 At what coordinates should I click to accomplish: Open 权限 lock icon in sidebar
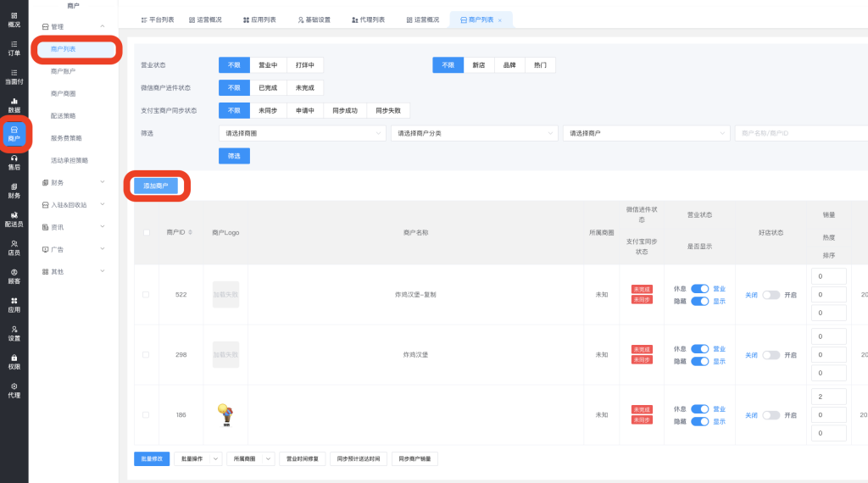pyautogui.click(x=14, y=362)
